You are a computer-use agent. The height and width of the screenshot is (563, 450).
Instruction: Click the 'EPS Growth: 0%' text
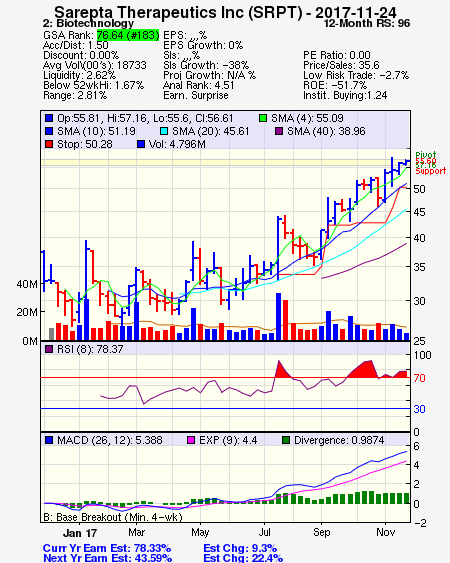(203, 45)
